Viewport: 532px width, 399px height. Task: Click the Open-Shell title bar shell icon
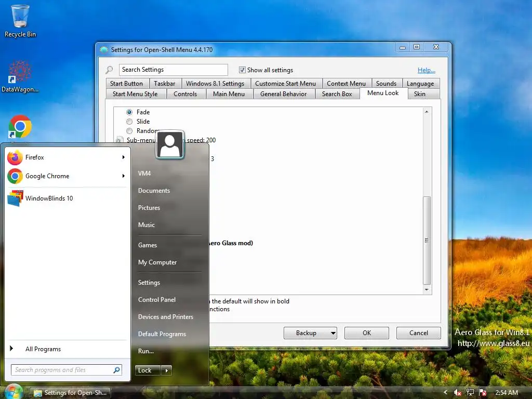click(x=104, y=50)
